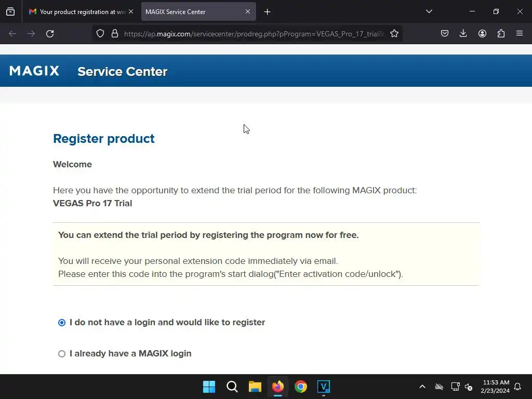Viewport: 532px width, 399px height.
Task: Open the Windows Start menu
Action: 209,387
